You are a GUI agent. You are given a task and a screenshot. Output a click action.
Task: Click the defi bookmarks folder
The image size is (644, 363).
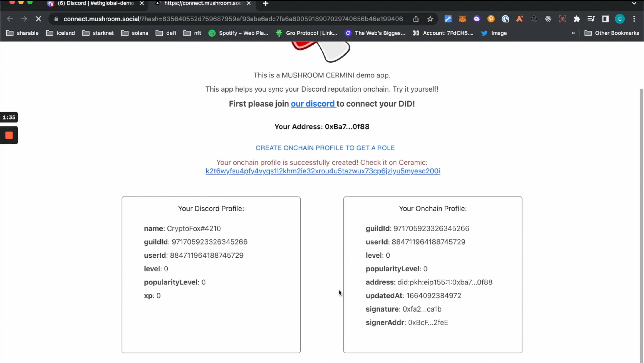click(x=171, y=33)
